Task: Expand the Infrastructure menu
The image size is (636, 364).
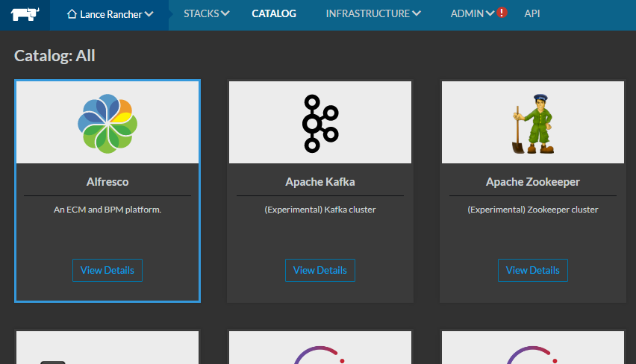Action: point(373,13)
